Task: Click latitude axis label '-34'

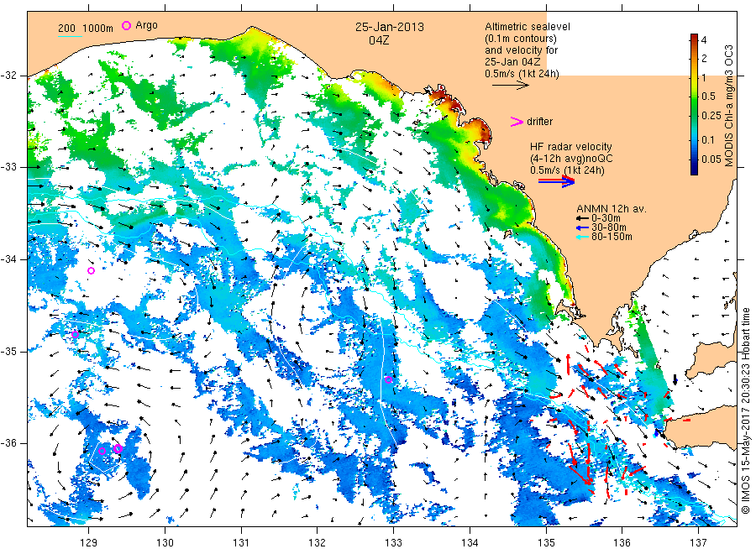Action: click(10, 259)
